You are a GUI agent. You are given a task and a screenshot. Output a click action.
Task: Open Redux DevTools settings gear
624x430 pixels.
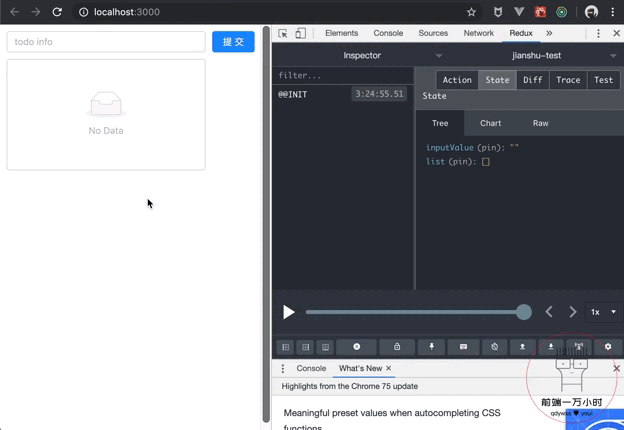pyautogui.click(x=608, y=347)
